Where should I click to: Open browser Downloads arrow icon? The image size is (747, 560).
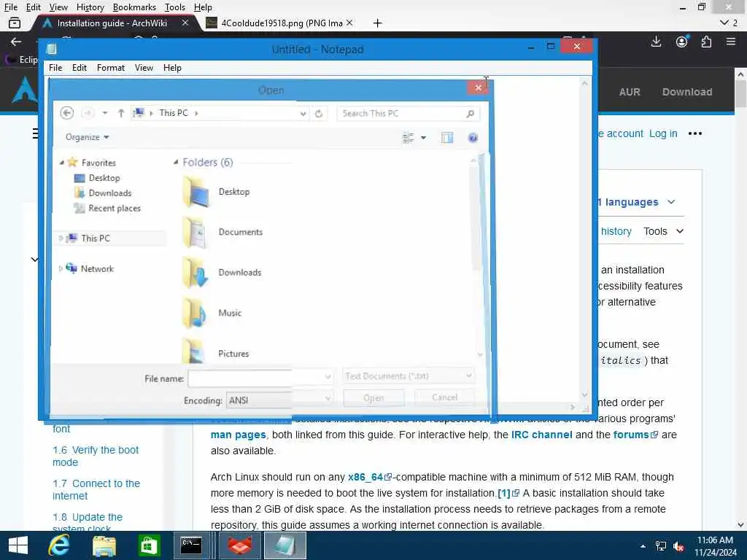click(x=656, y=42)
